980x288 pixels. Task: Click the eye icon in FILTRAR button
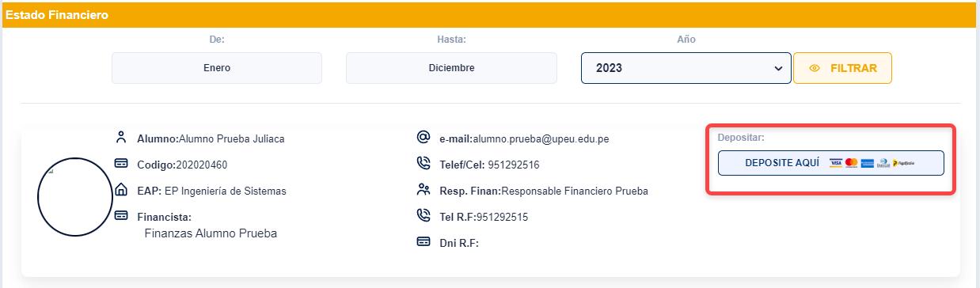coord(815,68)
